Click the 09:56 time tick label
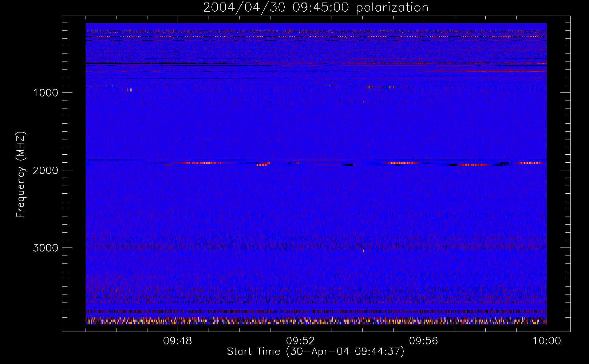 (424, 341)
